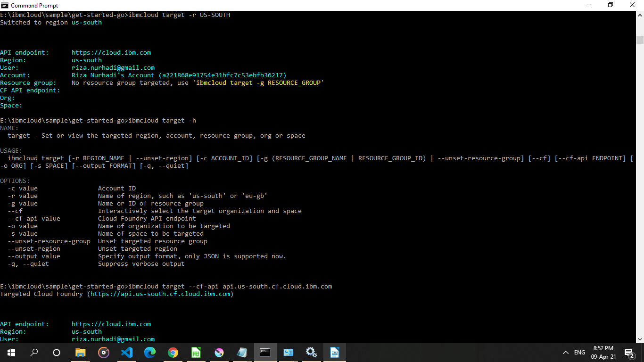This screenshot has height=362, width=644.
Task: Open the green spreadsheet app on taskbar
Action: [196, 352]
